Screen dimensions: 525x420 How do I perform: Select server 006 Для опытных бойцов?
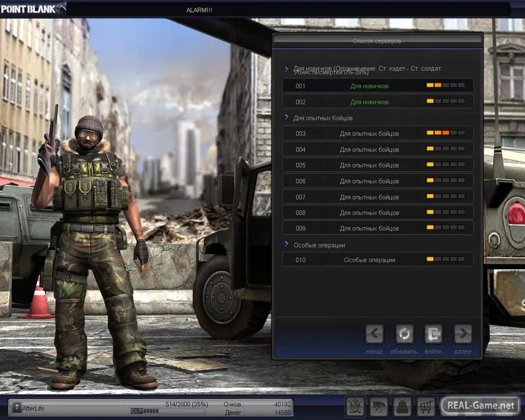378,181
